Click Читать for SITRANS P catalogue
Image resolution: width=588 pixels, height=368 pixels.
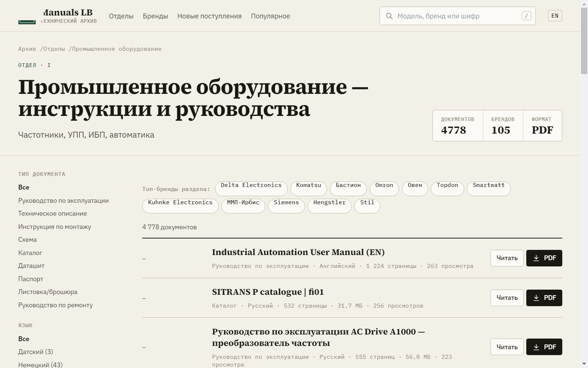(507, 298)
